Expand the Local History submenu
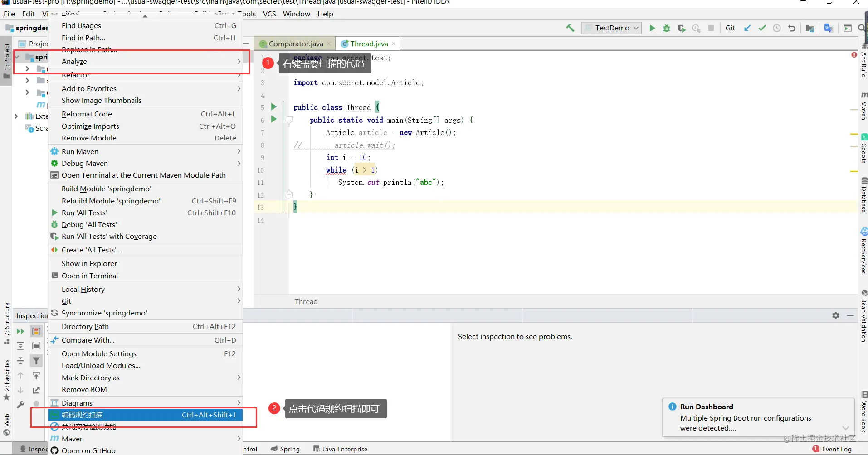 [x=145, y=289]
